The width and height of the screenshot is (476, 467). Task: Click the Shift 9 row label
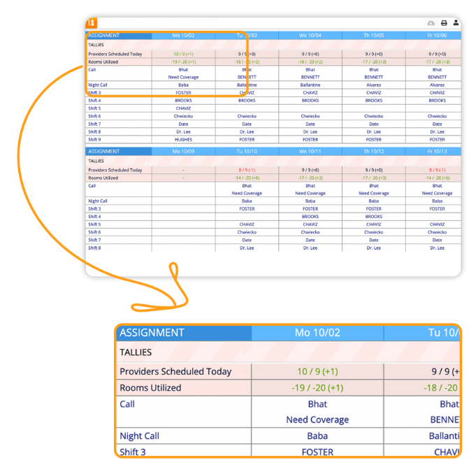tap(94, 139)
